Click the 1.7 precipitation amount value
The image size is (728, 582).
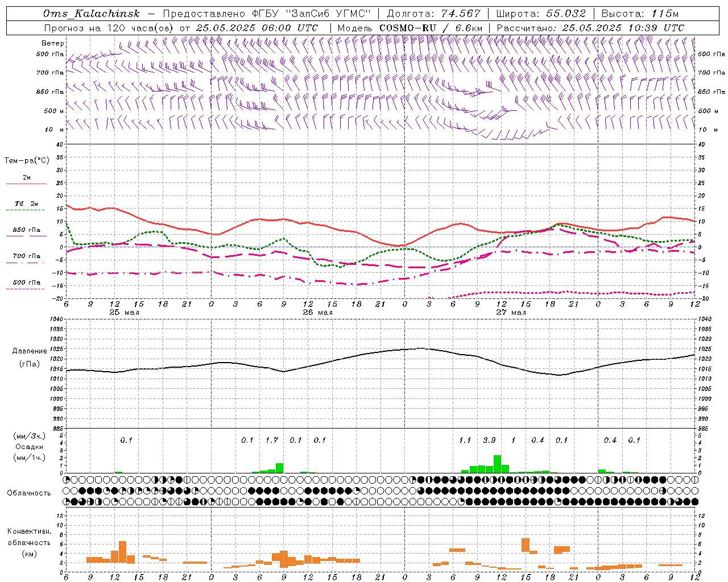click(x=272, y=440)
